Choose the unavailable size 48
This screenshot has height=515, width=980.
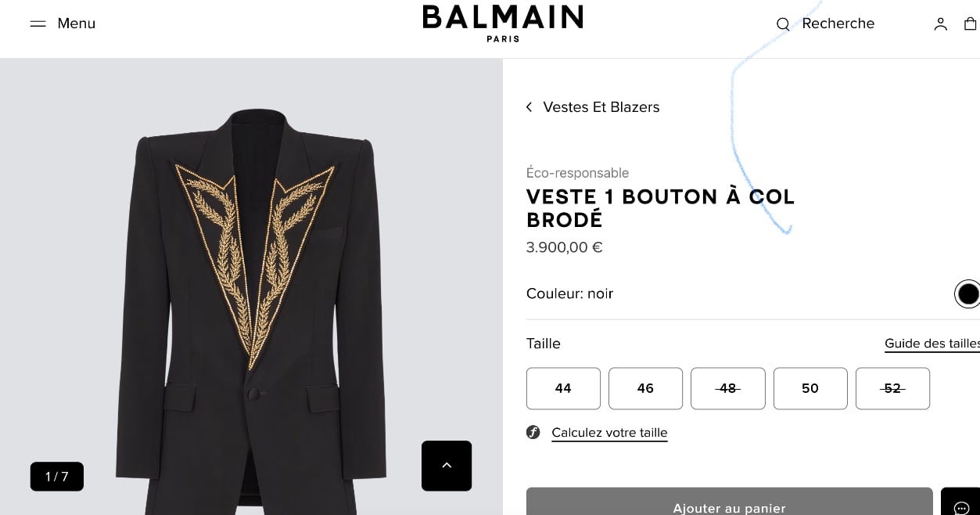(x=727, y=388)
